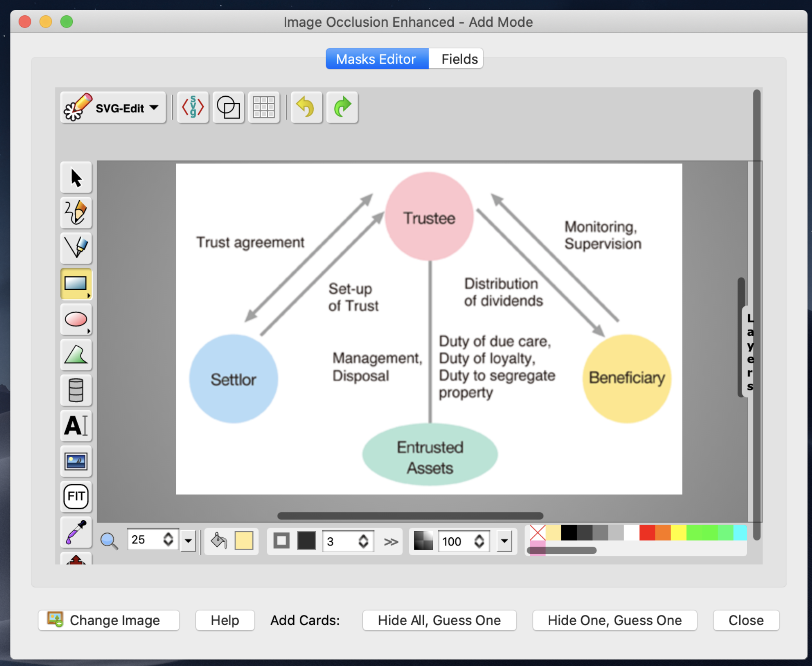Open the SVG source editor
This screenshot has height=666, width=812.
(x=193, y=107)
